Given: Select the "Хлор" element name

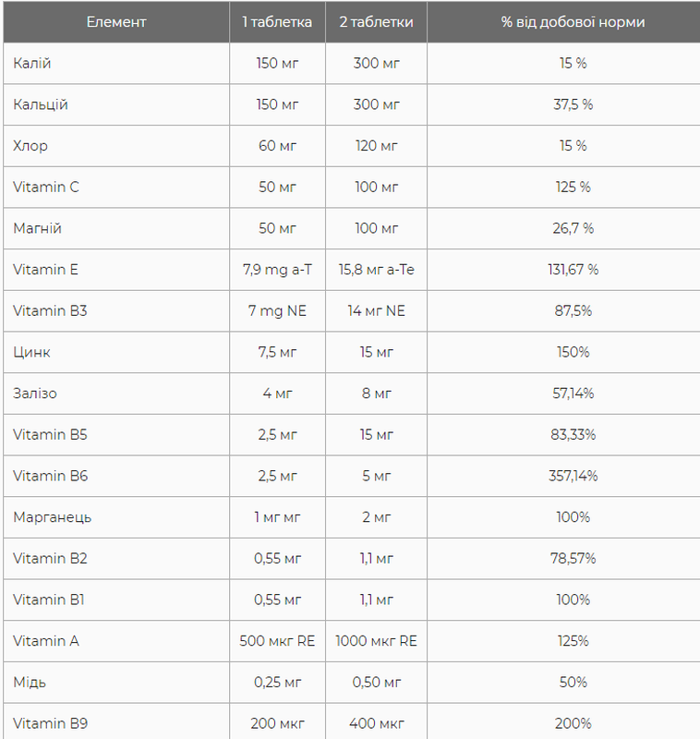Looking at the screenshot, I should pos(30,146).
